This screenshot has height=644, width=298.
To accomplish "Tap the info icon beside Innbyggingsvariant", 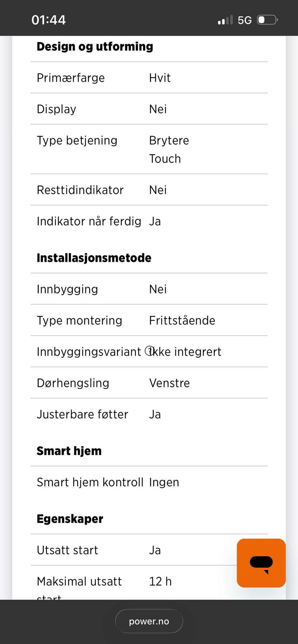I will (150, 351).
